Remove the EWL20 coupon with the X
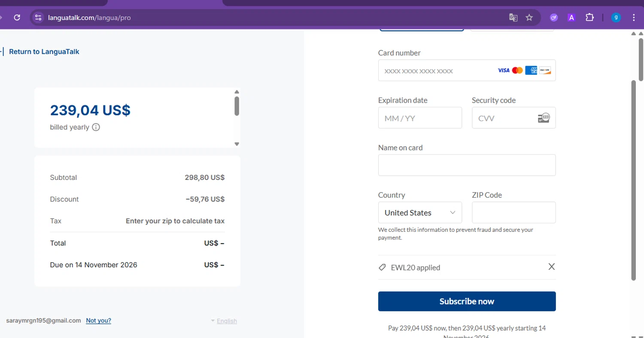This screenshot has width=644, height=338. pos(552,267)
